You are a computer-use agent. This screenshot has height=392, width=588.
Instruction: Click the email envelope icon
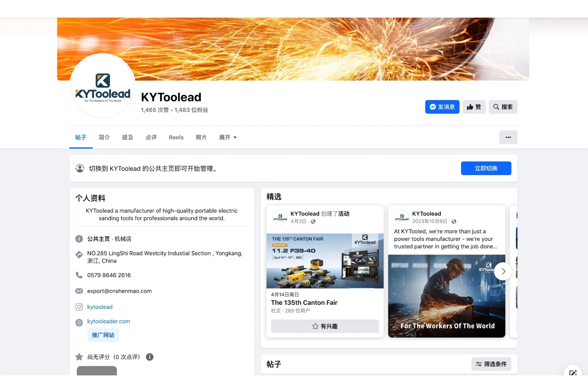coord(79,291)
